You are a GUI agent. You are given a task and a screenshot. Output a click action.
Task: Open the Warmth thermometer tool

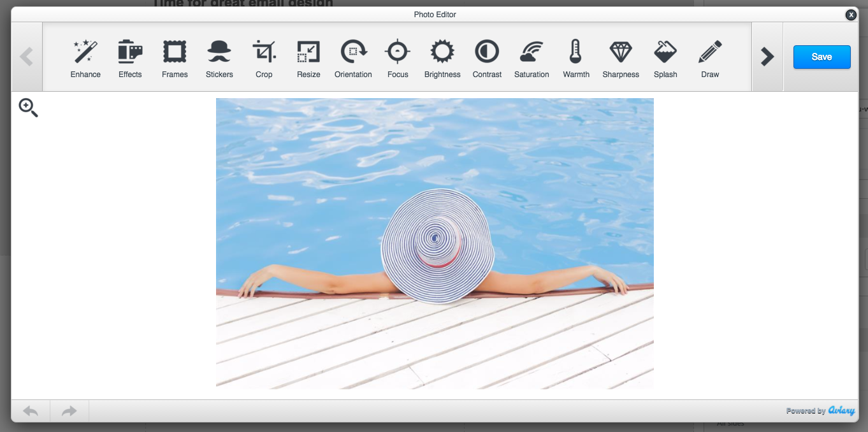(x=576, y=58)
